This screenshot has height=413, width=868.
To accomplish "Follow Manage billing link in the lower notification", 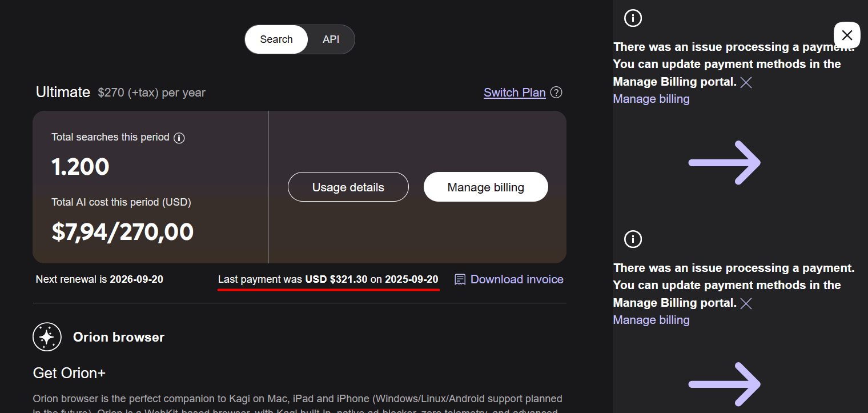I will click(x=651, y=320).
